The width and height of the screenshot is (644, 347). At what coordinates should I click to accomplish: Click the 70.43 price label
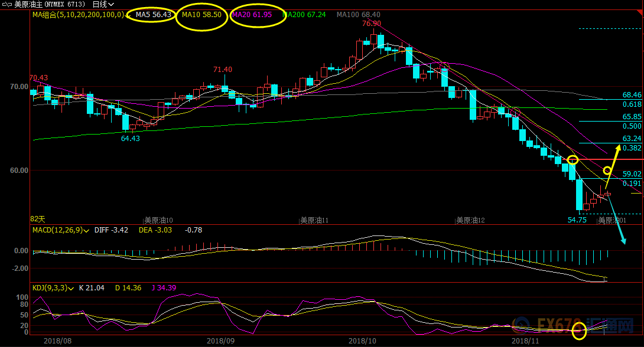click(38, 77)
